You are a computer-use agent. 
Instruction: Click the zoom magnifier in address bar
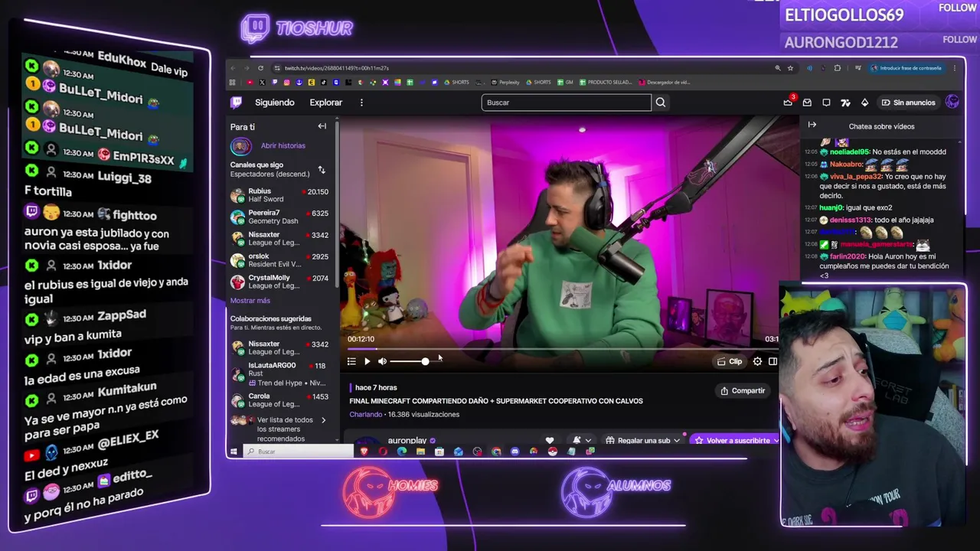(778, 68)
